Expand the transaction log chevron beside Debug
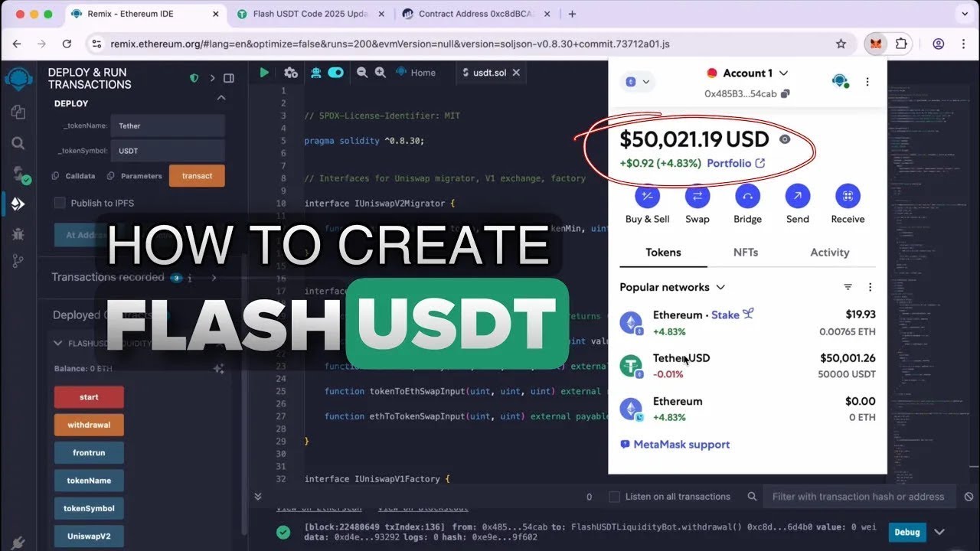 [x=939, y=532]
